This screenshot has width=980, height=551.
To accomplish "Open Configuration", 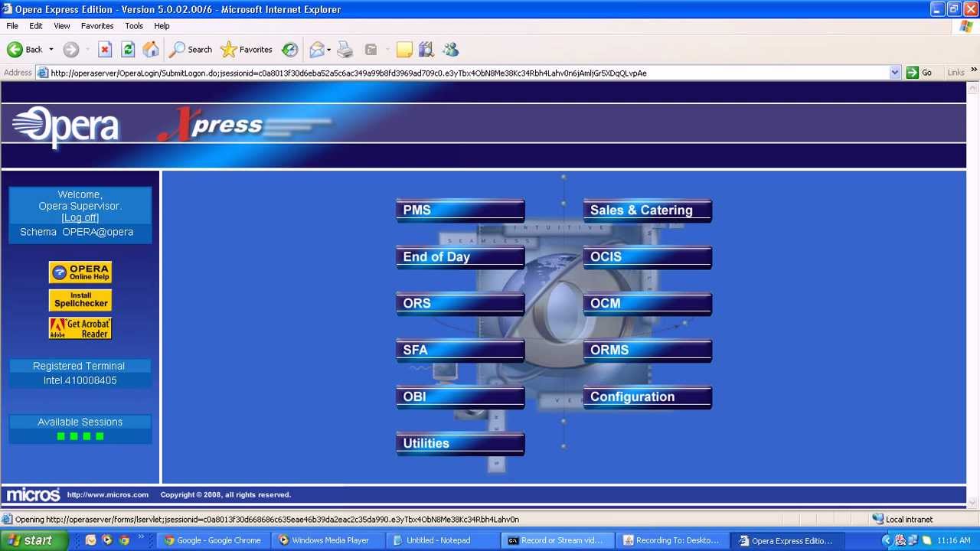I will tap(648, 397).
